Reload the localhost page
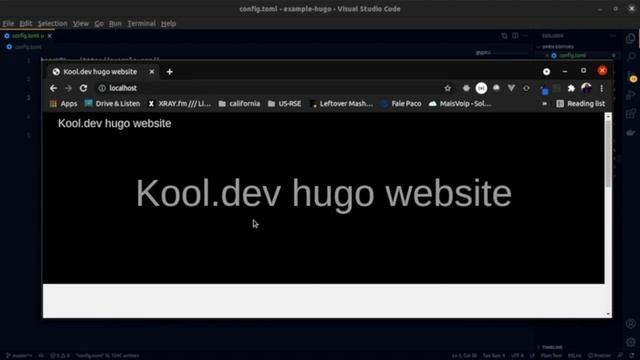 tap(83, 88)
